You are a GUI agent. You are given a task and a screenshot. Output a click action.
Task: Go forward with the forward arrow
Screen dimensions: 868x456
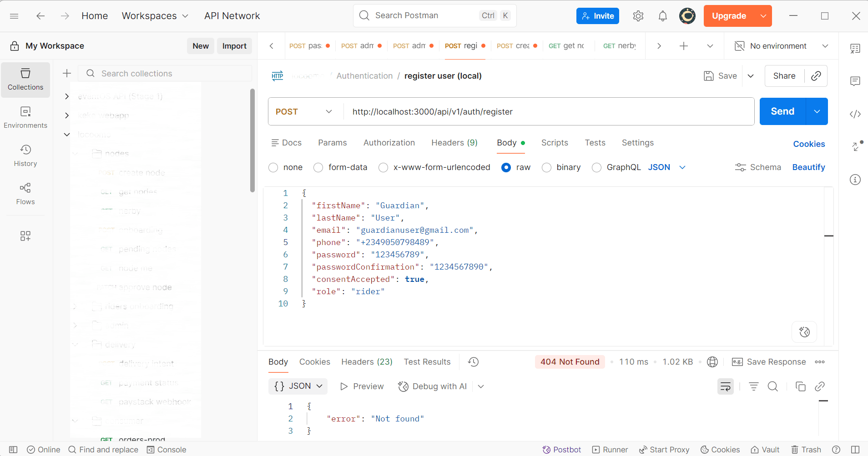tap(65, 16)
